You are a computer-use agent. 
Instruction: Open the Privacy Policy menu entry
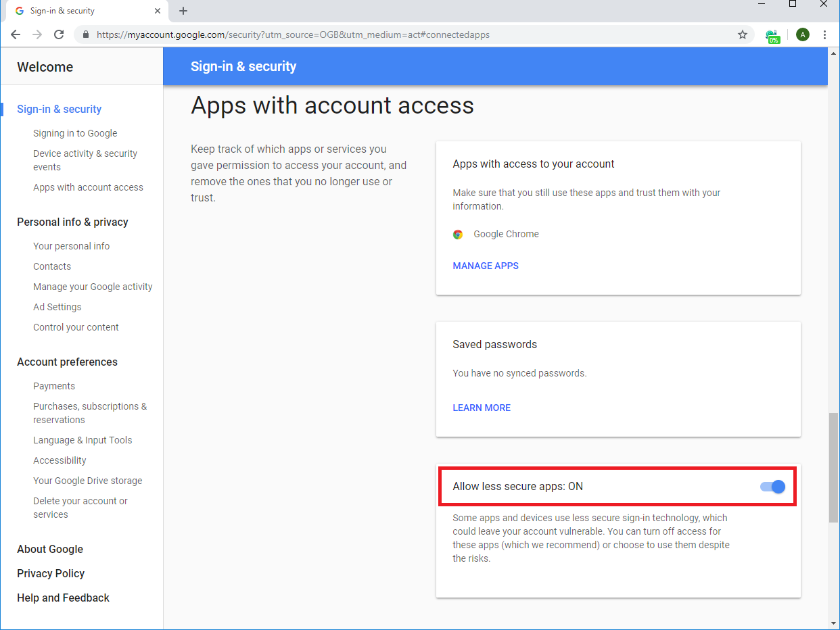click(x=51, y=573)
